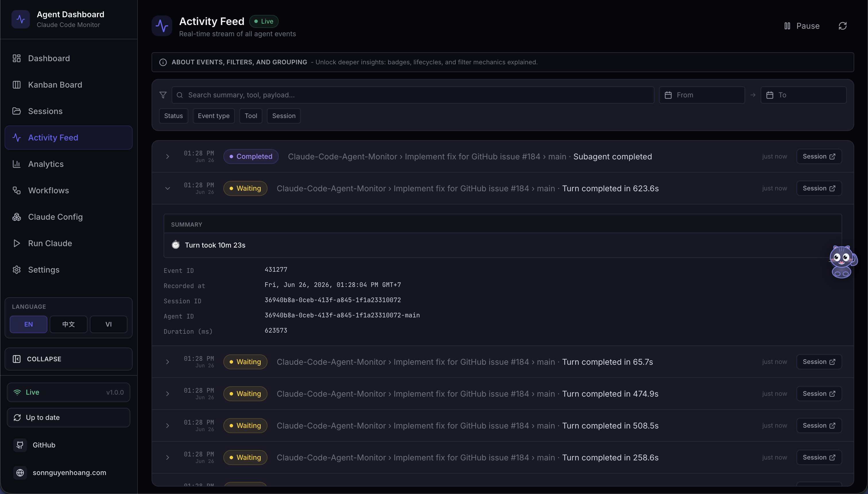Expand the Turn completed in 65.7s row
868x494 pixels.
coord(168,362)
